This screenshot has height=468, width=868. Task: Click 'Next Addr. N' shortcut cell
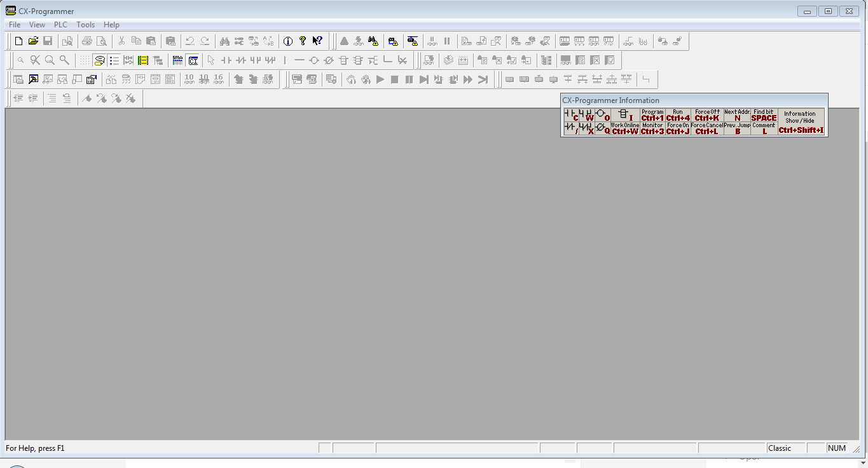coord(737,115)
